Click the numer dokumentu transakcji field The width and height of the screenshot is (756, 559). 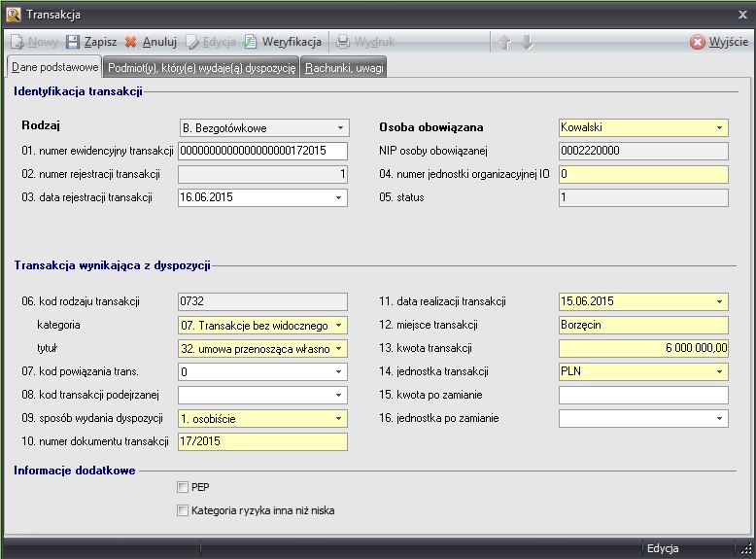pyautogui.click(x=262, y=441)
